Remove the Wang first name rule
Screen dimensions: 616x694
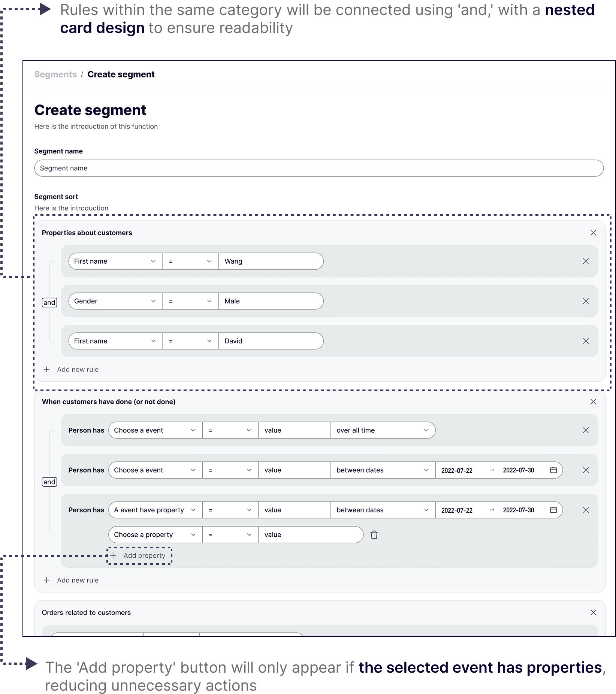point(586,261)
